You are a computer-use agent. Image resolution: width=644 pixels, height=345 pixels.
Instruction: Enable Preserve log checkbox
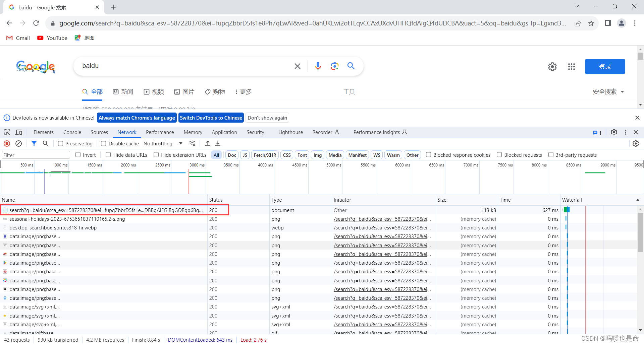tap(61, 144)
